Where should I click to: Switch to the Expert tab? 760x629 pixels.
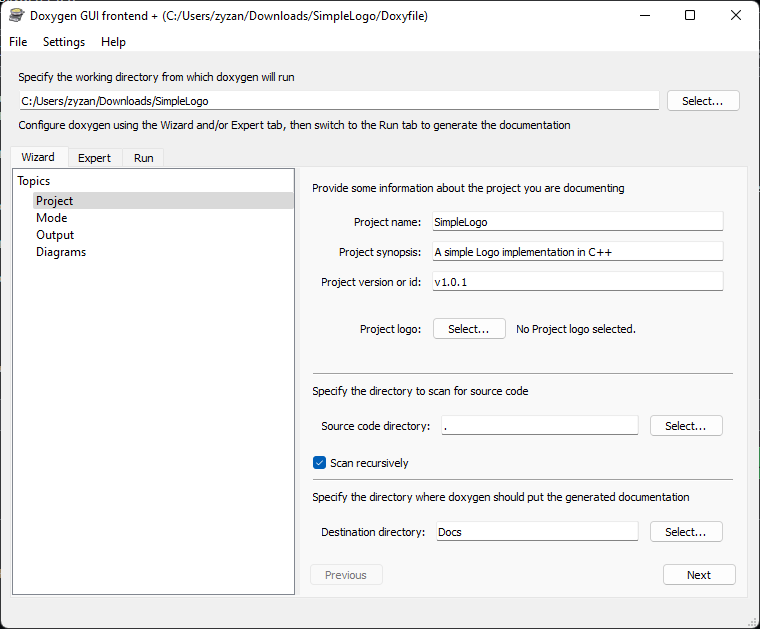95,158
